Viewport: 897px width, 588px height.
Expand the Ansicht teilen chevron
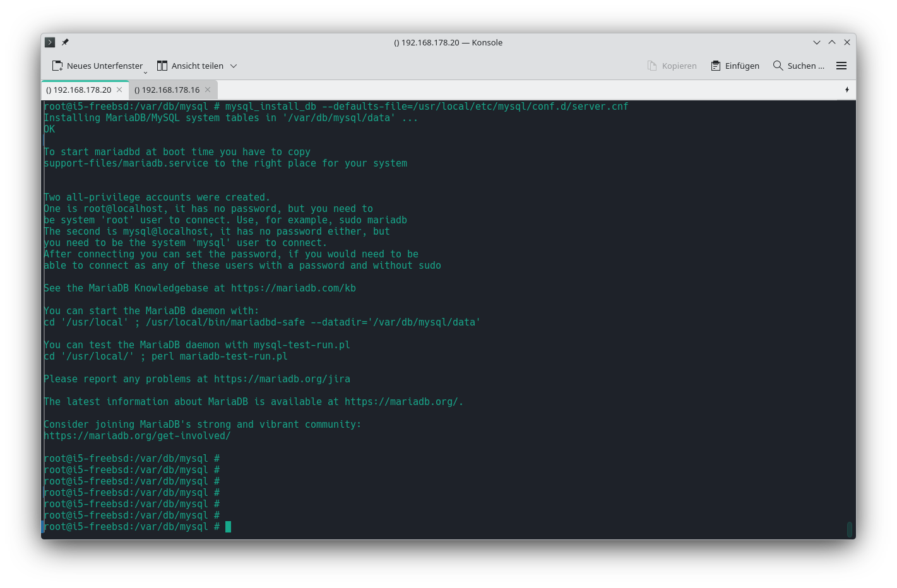coord(234,66)
